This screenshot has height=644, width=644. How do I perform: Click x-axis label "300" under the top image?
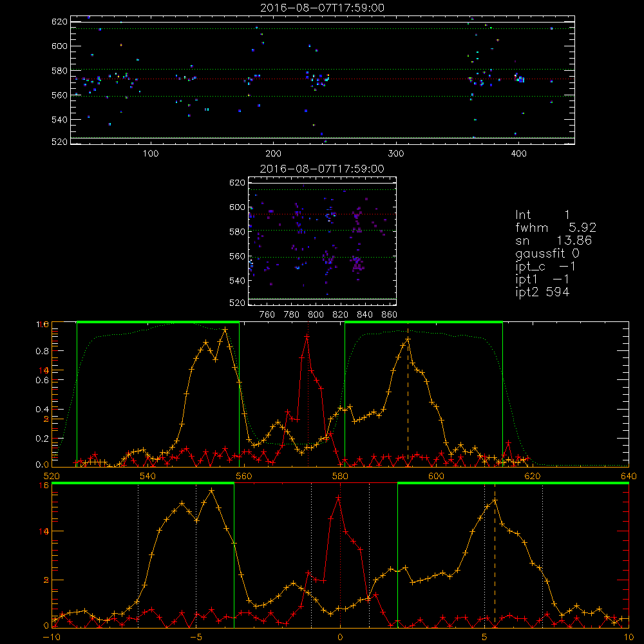396,154
